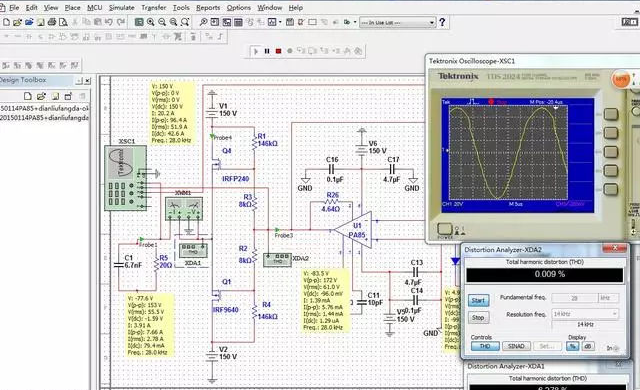
Task: Open the Simulate menu
Action: [x=121, y=8]
